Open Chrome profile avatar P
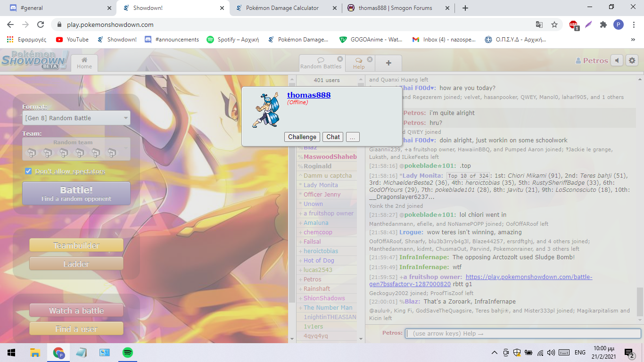The height and width of the screenshot is (362, 644). point(619,25)
